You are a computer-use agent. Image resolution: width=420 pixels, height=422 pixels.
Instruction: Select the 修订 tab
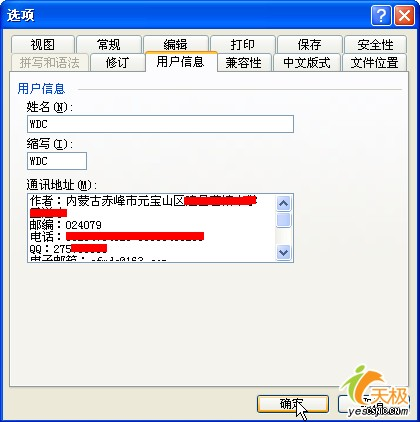(x=117, y=62)
